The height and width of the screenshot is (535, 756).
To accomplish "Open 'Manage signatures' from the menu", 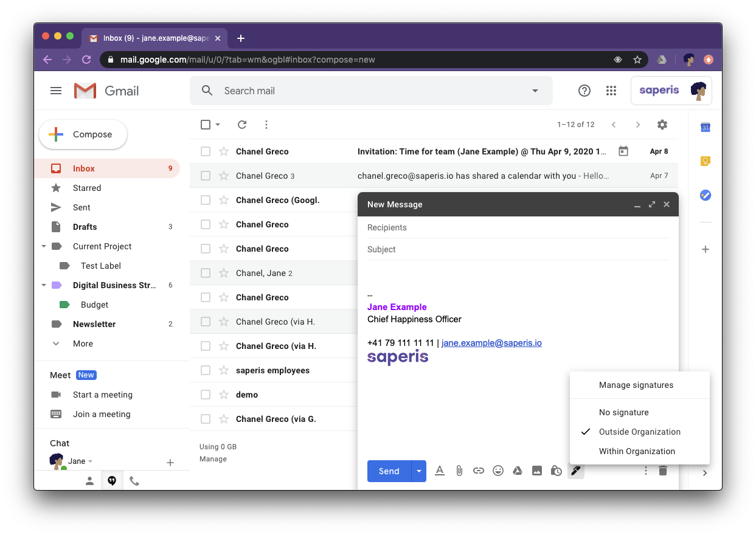I will [637, 385].
